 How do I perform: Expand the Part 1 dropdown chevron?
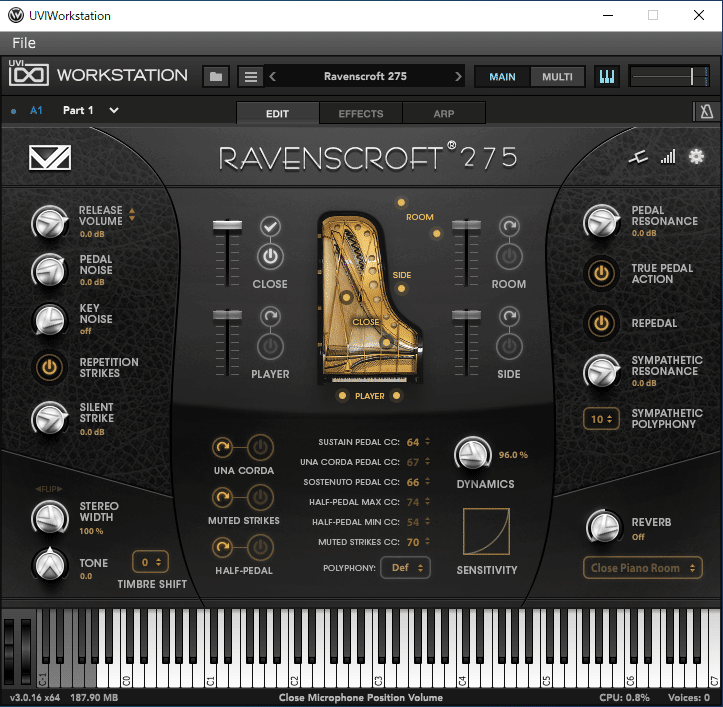pyautogui.click(x=114, y=111)
